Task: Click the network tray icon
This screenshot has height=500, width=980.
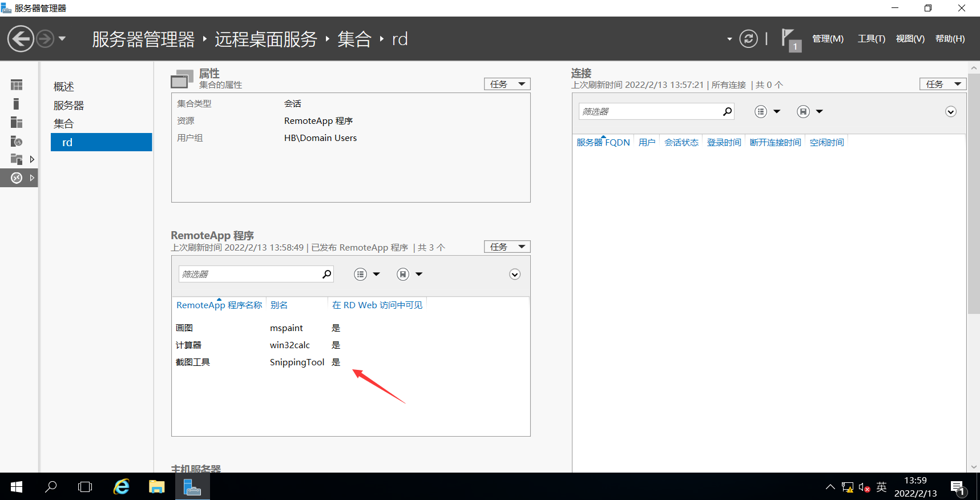Action: (x=848, y=487)
